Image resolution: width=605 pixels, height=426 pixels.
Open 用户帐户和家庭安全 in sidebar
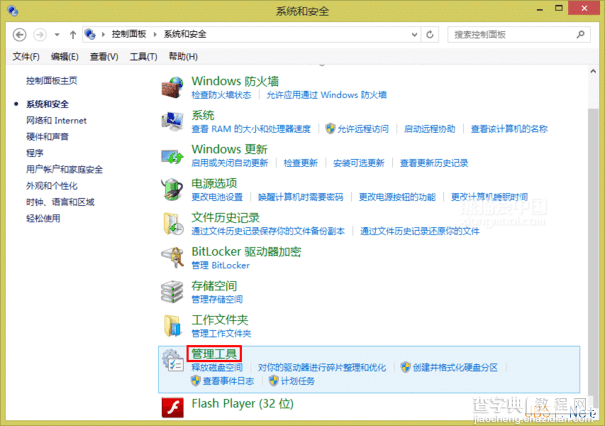pyautogui.click(x=64, y=169)
